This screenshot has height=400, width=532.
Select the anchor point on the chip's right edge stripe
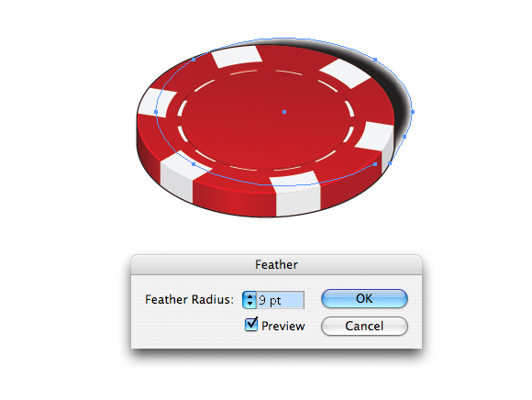click(x=390, y=163)
